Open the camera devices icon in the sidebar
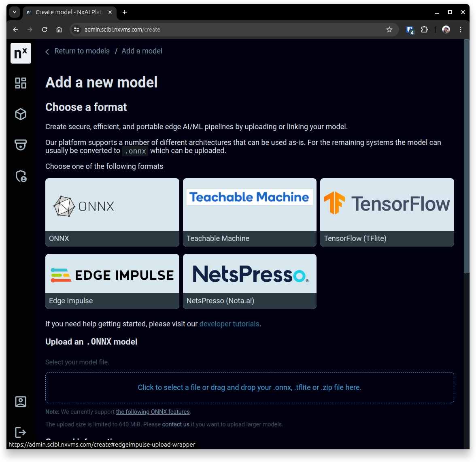 [x=21, y=145]
